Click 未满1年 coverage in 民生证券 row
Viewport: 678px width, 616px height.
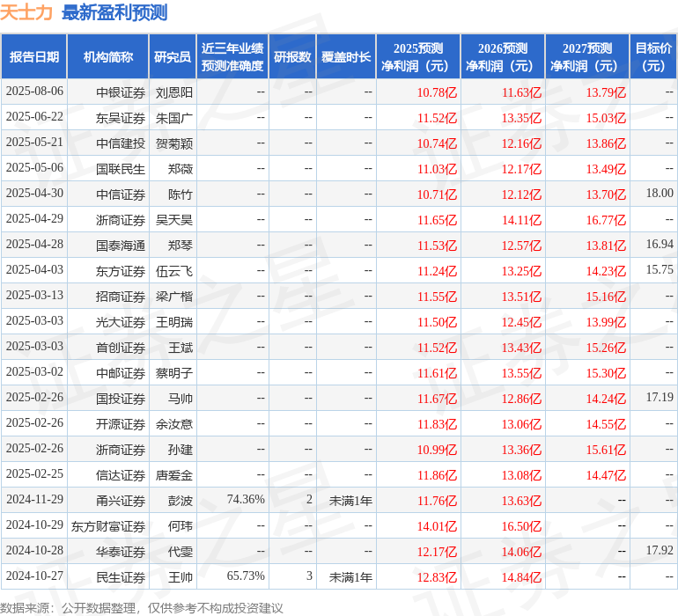click(350, 577)
